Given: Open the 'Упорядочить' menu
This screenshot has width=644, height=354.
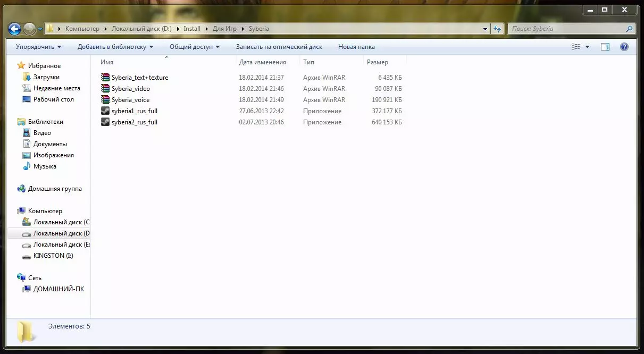Looking at the screenshot, I should (38, 47).
